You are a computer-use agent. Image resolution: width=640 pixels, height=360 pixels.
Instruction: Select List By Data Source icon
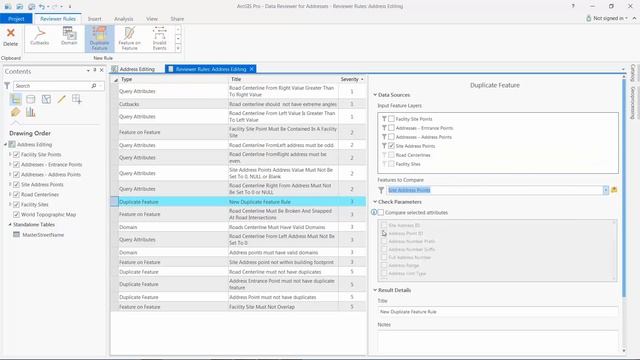[x=31, y=99]
